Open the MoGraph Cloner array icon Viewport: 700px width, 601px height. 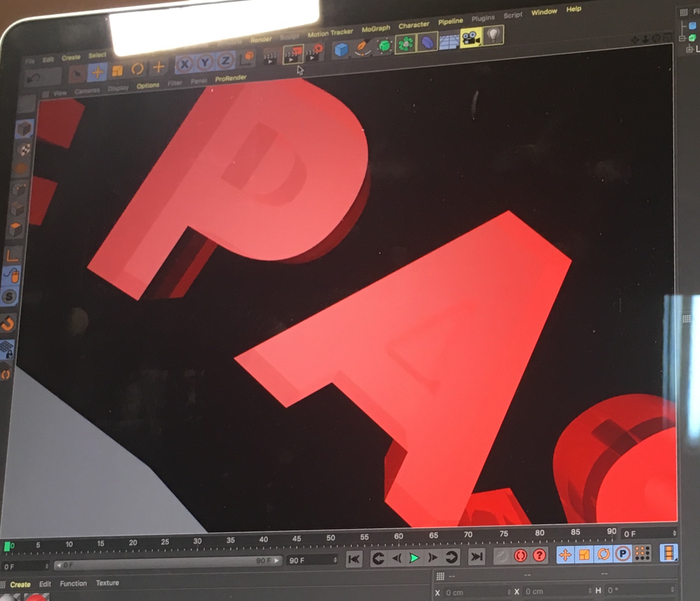[x=406, y=44]
